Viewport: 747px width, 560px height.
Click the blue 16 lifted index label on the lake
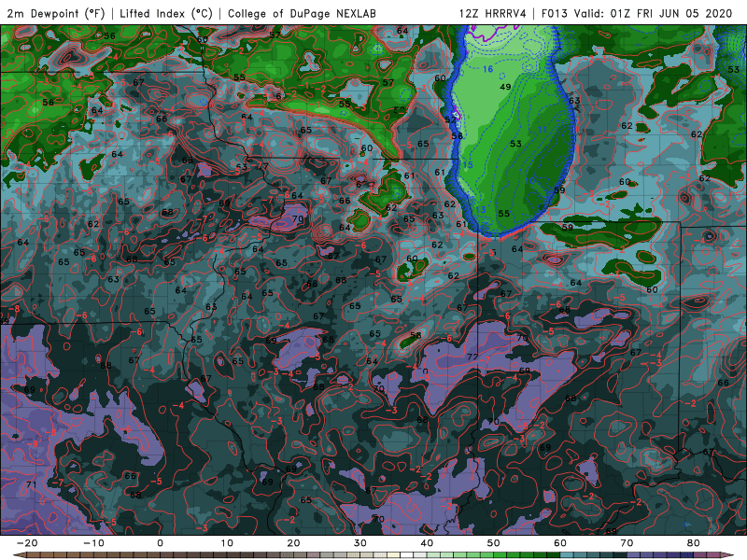487,69
